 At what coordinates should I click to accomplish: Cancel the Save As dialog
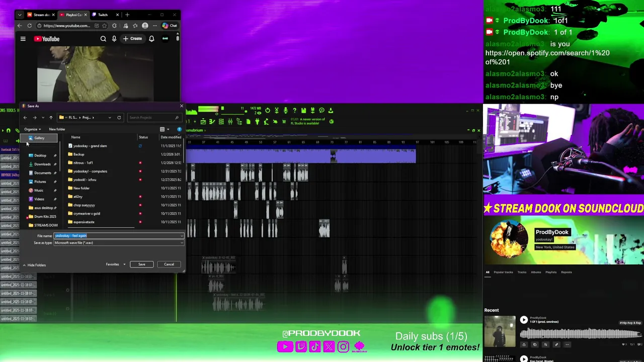tap(169, 264)
